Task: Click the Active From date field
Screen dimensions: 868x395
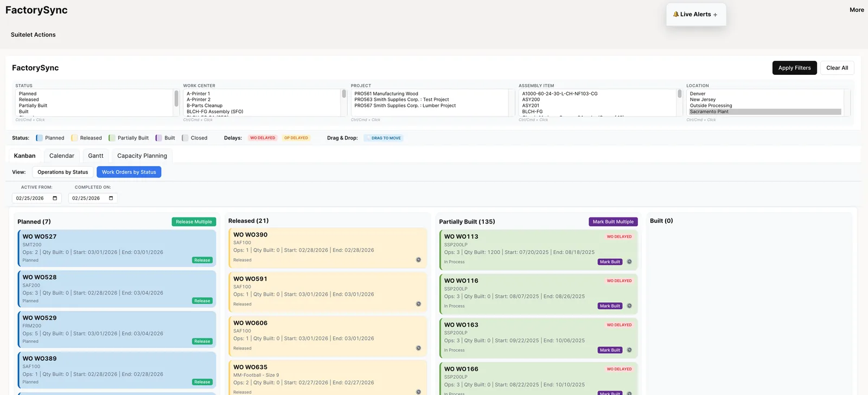Action: (x=36, y=198)
